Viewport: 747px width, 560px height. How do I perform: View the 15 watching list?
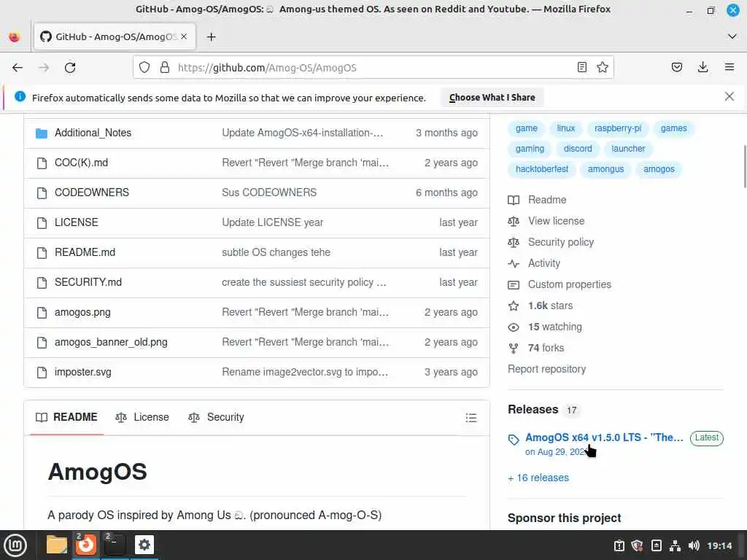point(545,327)
